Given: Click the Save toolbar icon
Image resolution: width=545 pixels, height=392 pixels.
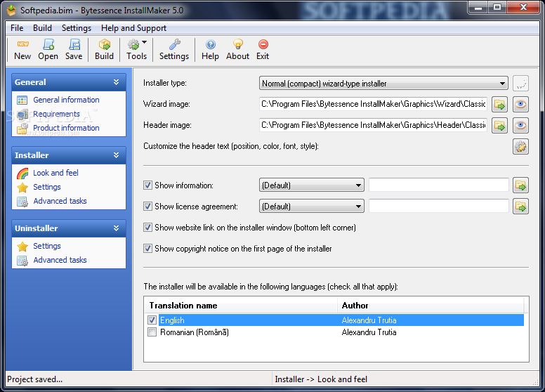Looking at the screenshot, I should pos(74,44).
